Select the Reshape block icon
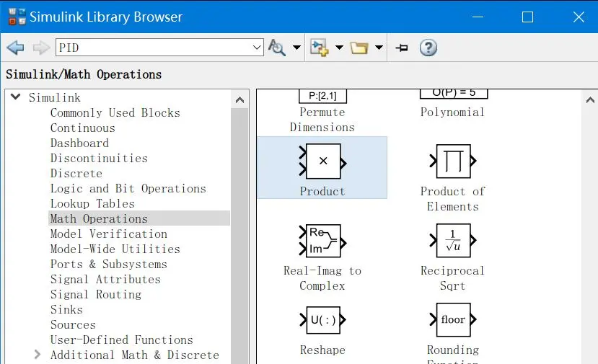The width and height of the screenshot is (598, 364). (323, 320)
